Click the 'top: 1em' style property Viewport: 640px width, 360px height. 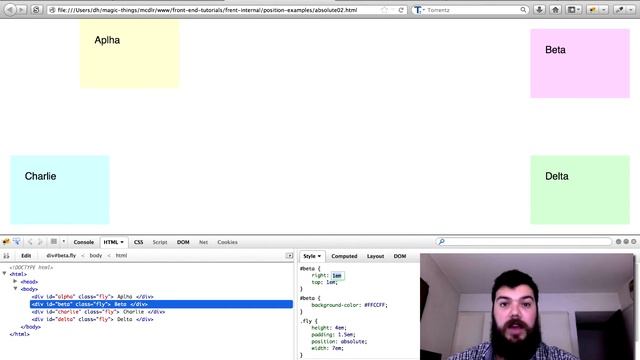pos(324,282)
